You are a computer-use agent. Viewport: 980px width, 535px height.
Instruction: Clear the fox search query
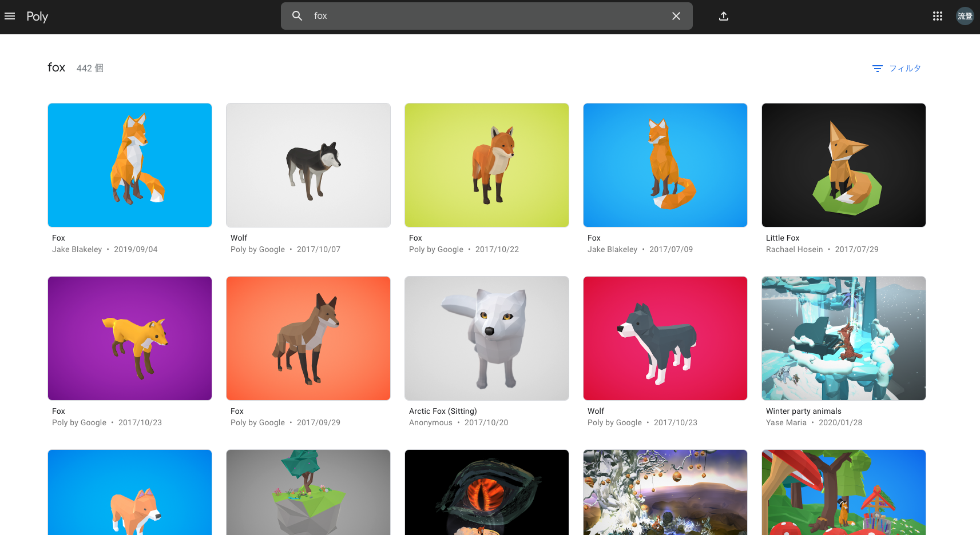click(x=676, y=15)
